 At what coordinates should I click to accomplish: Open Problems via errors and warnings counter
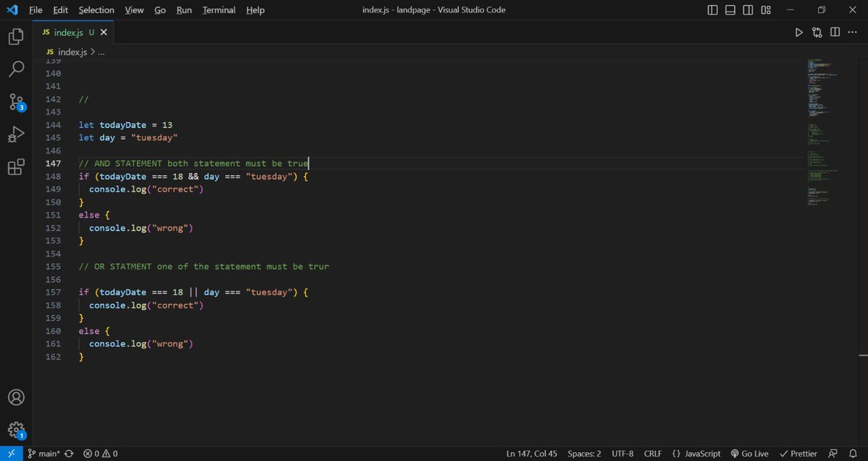[x=101, y=454]
